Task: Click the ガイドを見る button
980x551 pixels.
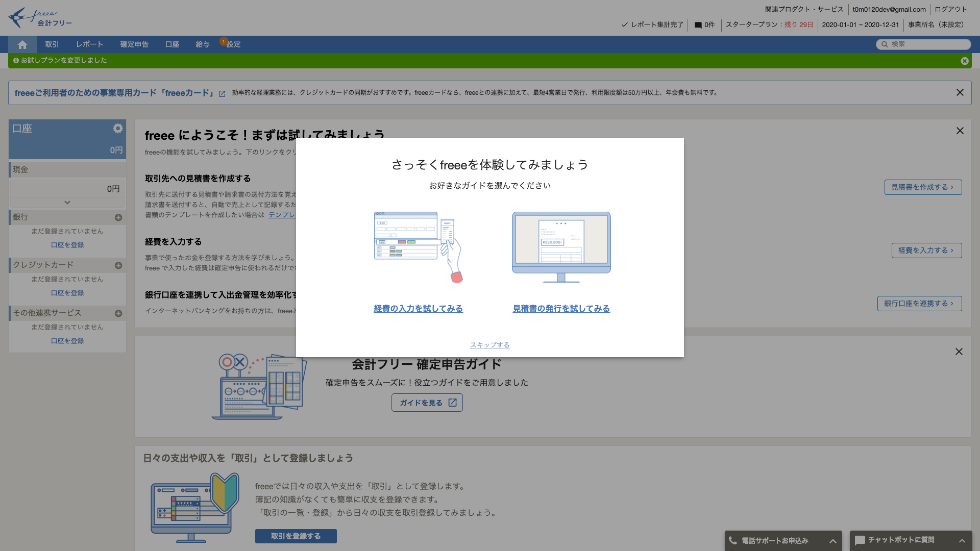Action: [x=427, y=403]
